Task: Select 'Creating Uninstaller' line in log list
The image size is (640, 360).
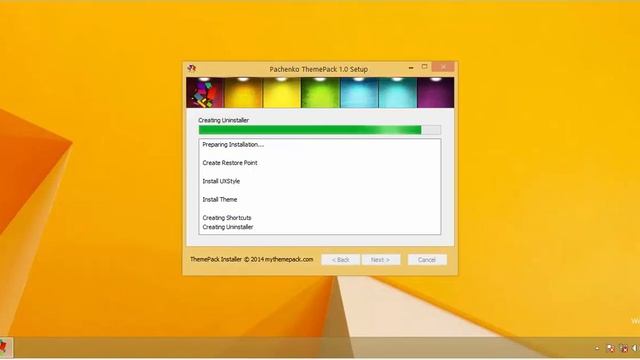Action: (228, 227)
